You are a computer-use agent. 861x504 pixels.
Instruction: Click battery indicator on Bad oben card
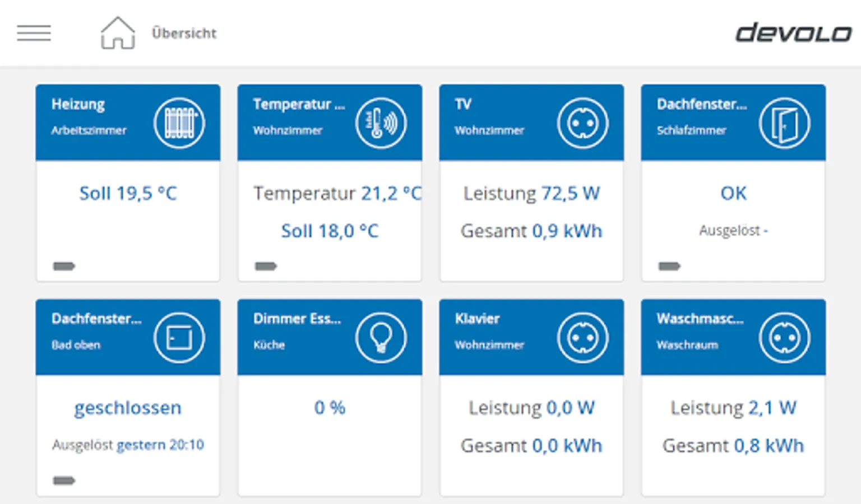click(x=64, y=480)
